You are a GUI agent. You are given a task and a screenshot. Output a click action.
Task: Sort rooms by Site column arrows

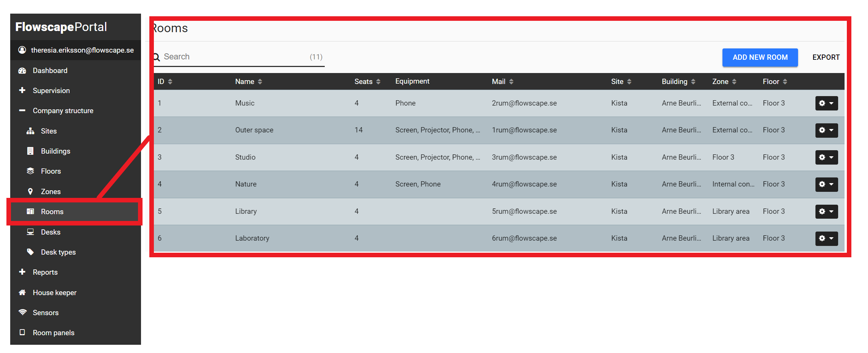(629, 81)
